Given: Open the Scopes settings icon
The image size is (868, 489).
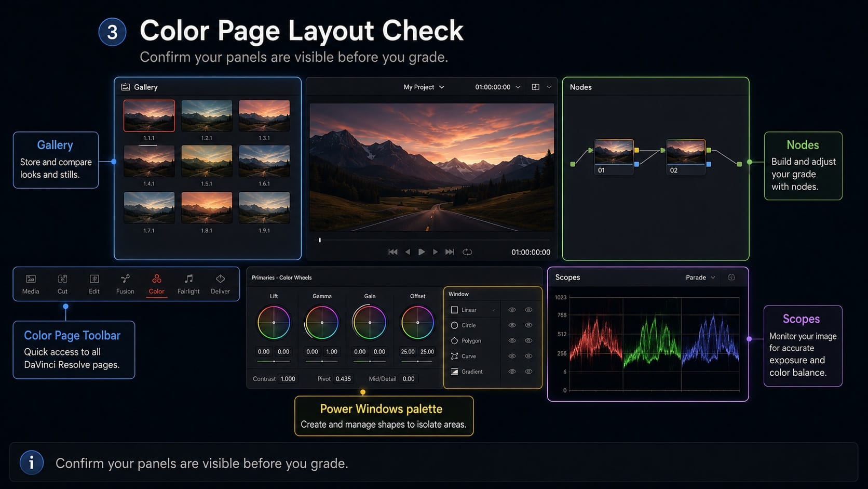Looking at the screenshot, I should pos(731,277).
